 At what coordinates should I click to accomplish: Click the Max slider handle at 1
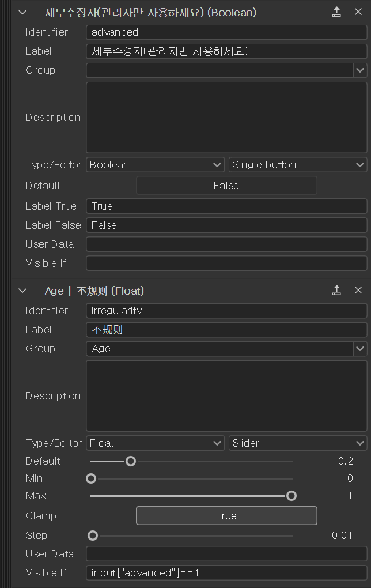point(291,496)
